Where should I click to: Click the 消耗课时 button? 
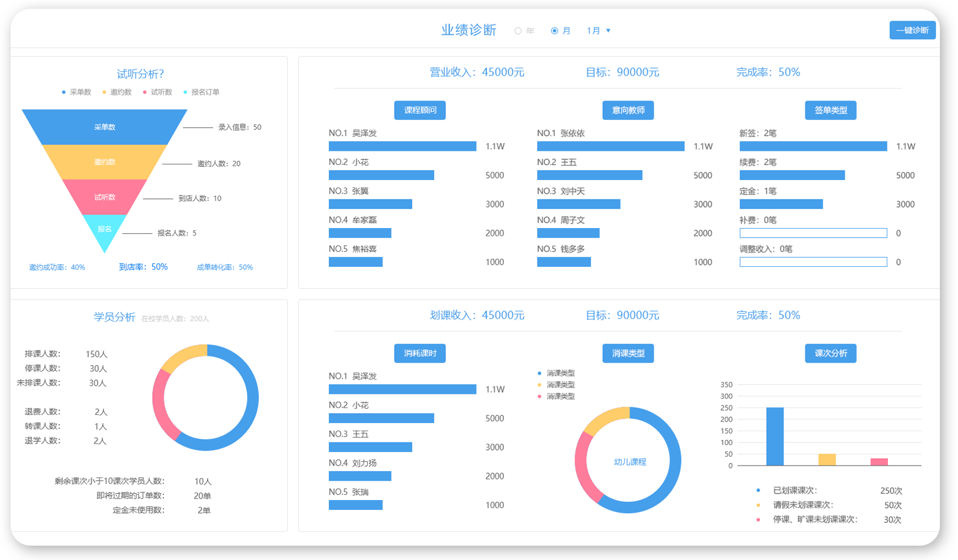point(420,353)
